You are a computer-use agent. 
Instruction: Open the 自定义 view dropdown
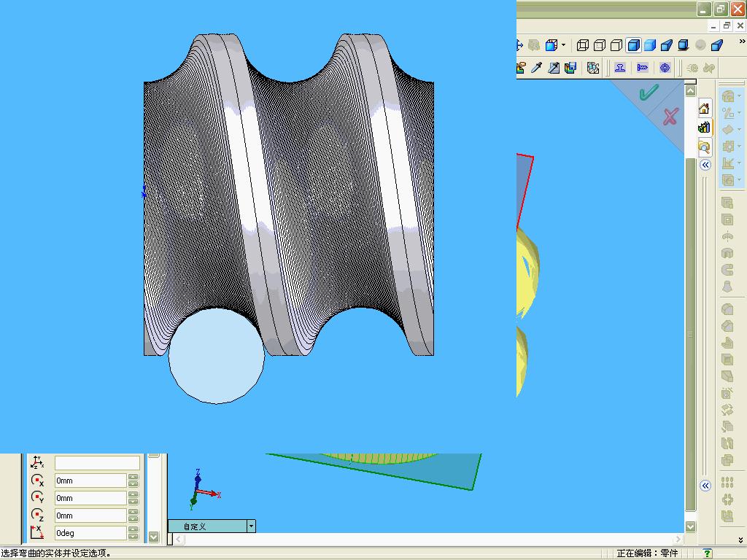point(251,526)
